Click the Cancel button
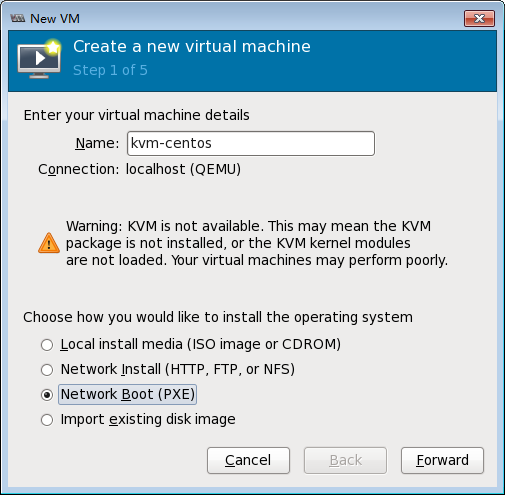 pyautogui.click(x=248, y=460)
